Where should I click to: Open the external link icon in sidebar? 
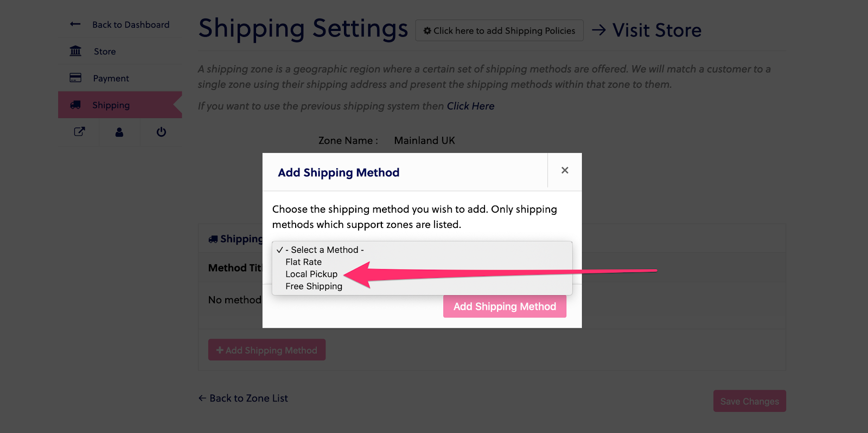79,132
